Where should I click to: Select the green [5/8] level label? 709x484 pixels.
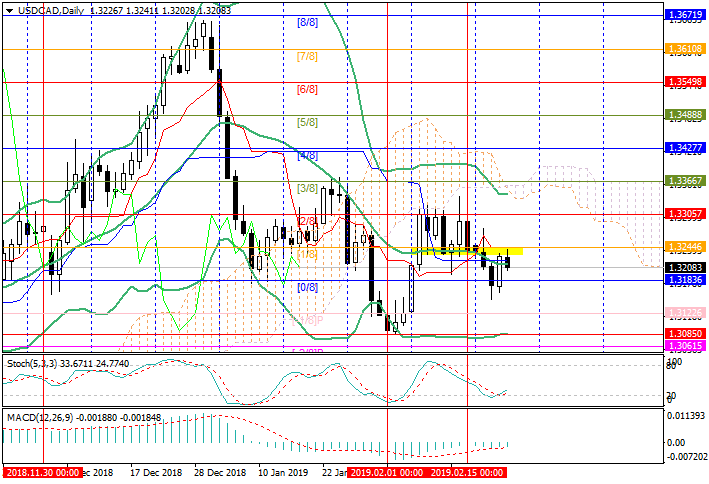click(x=307, y=122)
